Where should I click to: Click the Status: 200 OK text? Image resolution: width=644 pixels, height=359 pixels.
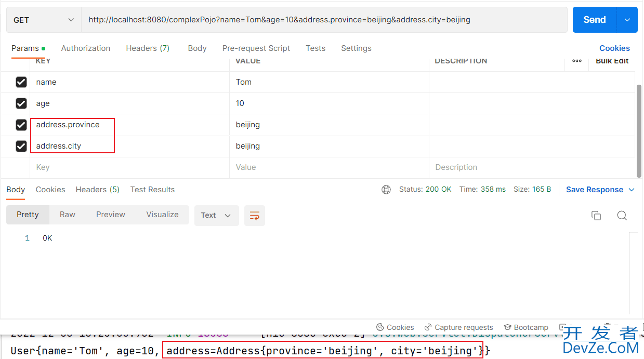425,189
